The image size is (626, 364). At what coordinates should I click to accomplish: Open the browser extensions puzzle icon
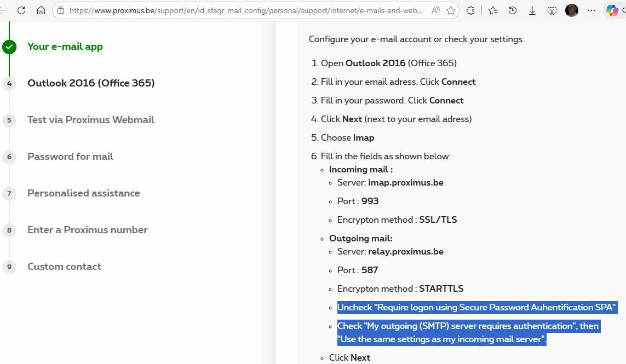(x=470, y=10)
